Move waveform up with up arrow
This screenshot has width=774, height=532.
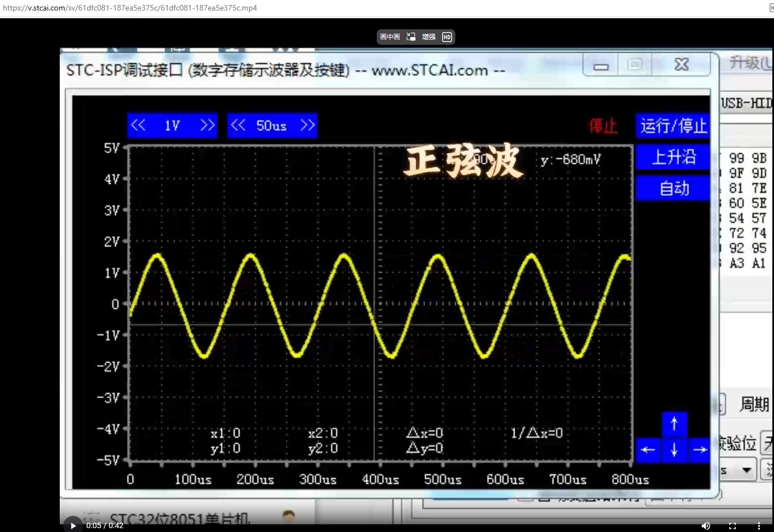pyautogui.click(x=674, y=424)
